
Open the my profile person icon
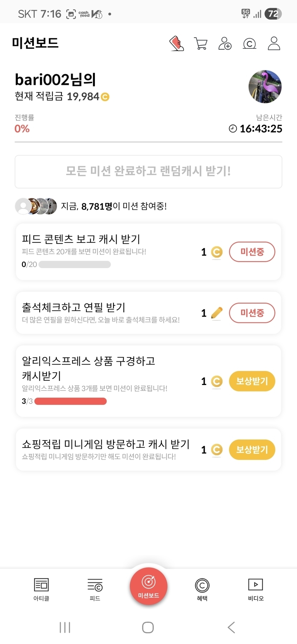point(274,44)
